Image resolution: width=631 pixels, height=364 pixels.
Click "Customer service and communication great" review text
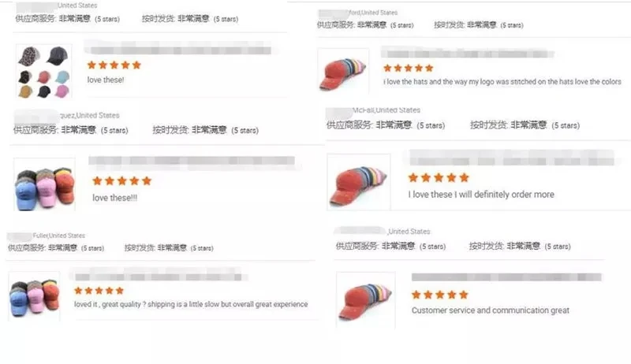pyautogui.click(x=490, y=310)
